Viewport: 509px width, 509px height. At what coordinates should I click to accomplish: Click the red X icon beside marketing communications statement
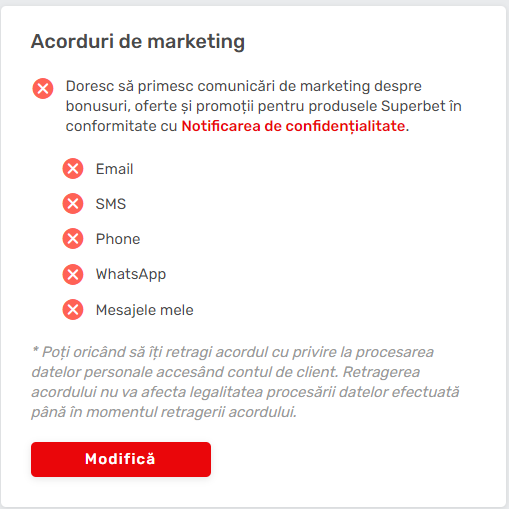point(43,89)
